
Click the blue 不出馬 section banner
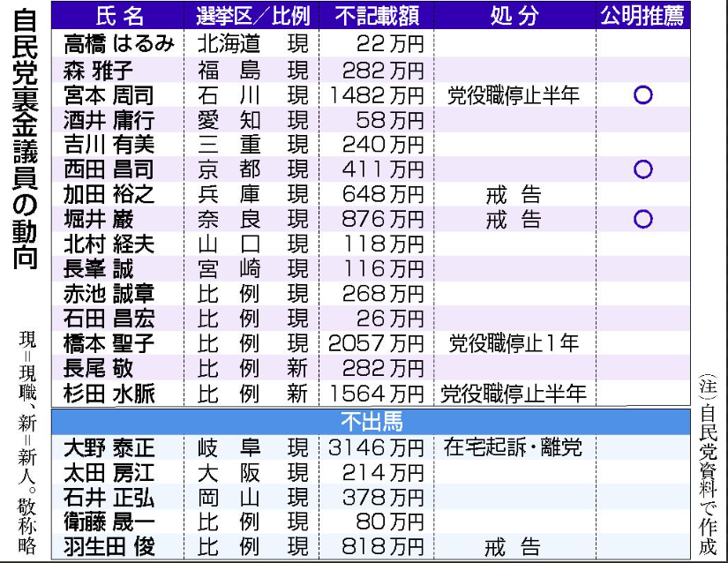pos(371,423)
